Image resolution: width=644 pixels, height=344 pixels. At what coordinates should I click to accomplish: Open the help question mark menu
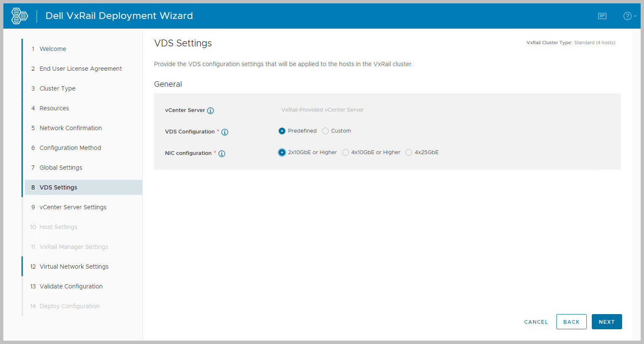coord(629,16)
